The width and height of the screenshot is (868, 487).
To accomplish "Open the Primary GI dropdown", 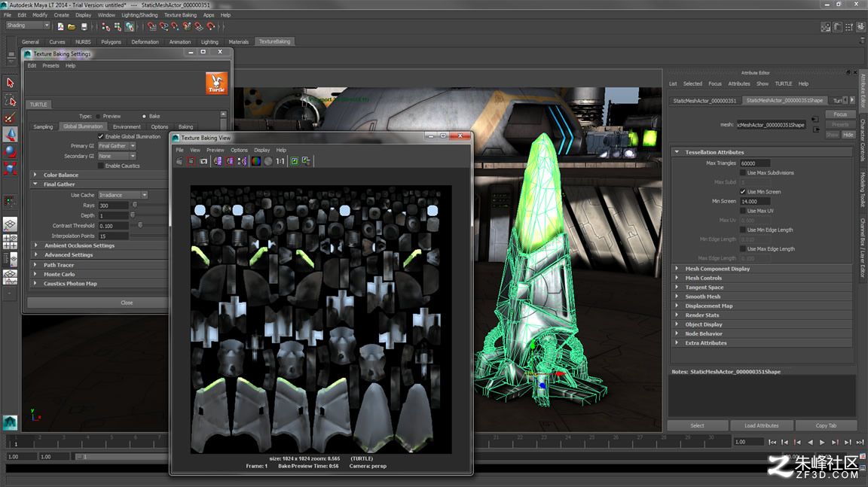I will coord(117,146).
